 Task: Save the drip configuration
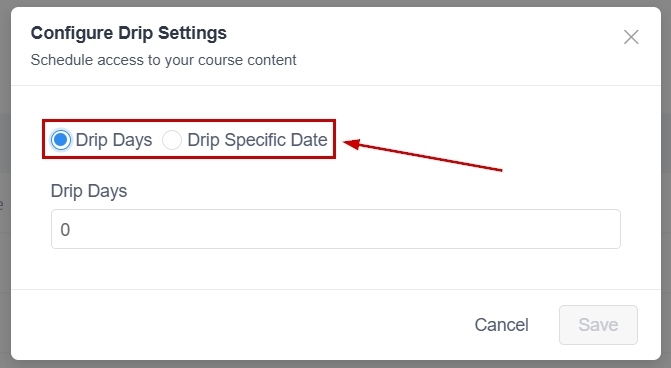tap(598, 325)
